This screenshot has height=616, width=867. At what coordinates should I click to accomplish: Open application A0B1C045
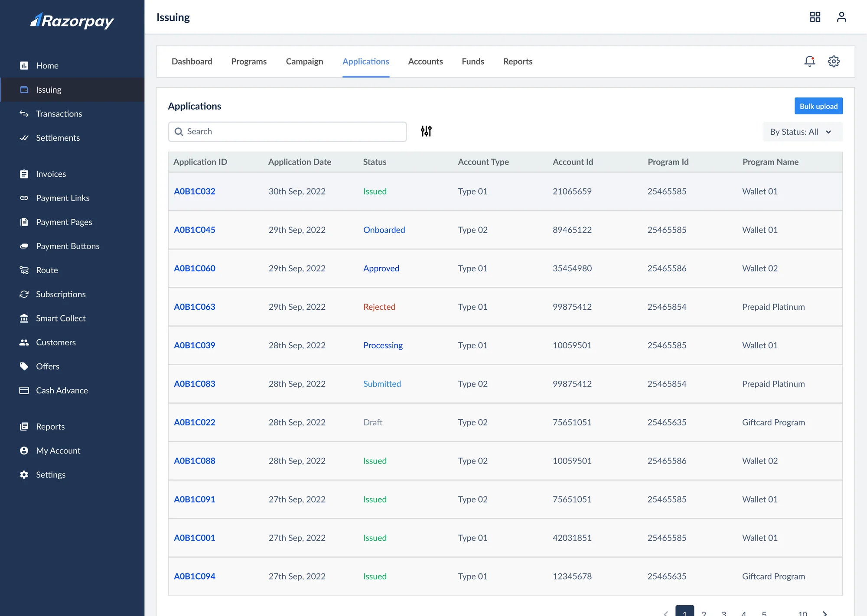(194, 230)
